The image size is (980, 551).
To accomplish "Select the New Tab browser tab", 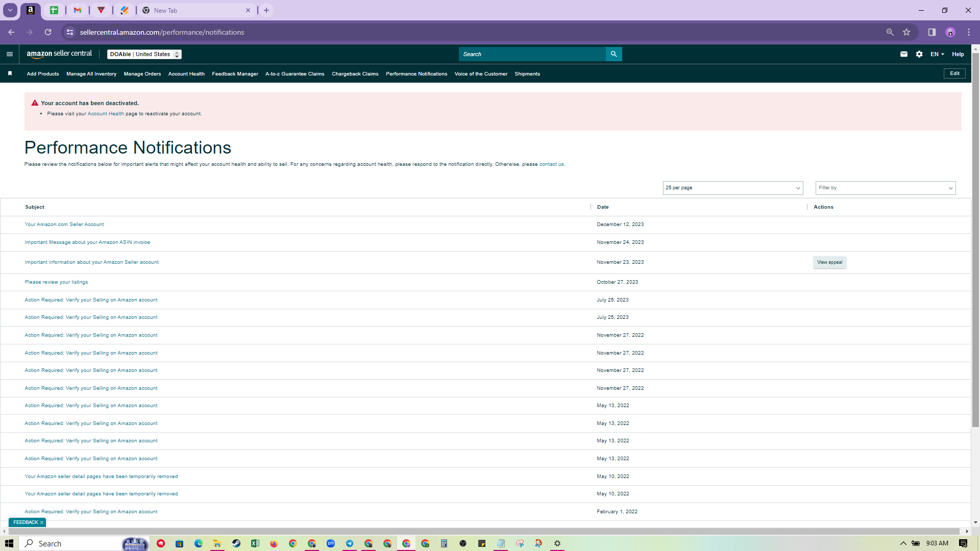I will pos(197,10).
